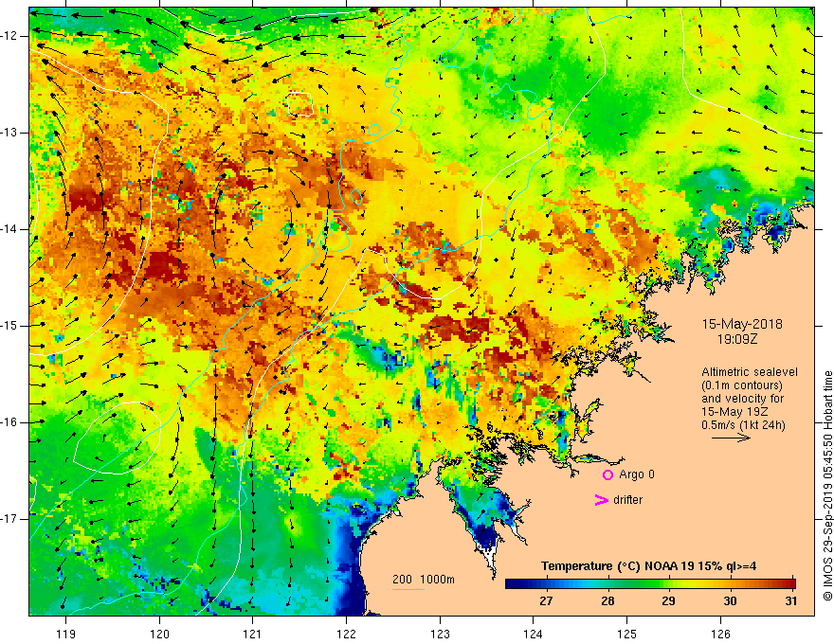Click longitude axis label 123
834x644 pixels.
440,634
